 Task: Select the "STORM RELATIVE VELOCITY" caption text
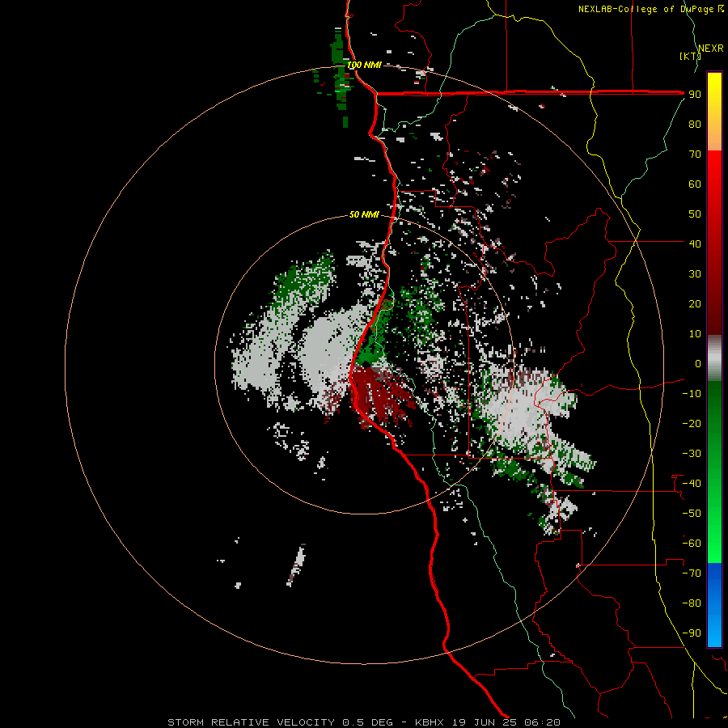pyautogui.click(x=251, y=722)
